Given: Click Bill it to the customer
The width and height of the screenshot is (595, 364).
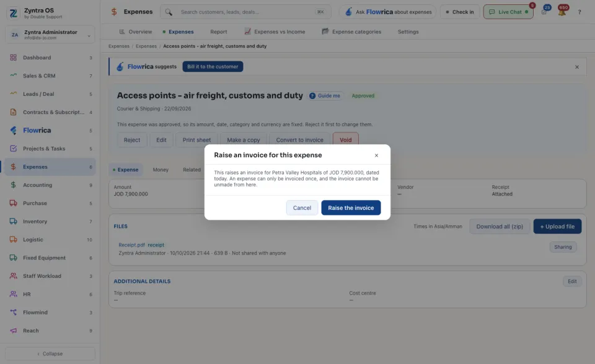Looking at the screenshot, I should coord(213,67).
